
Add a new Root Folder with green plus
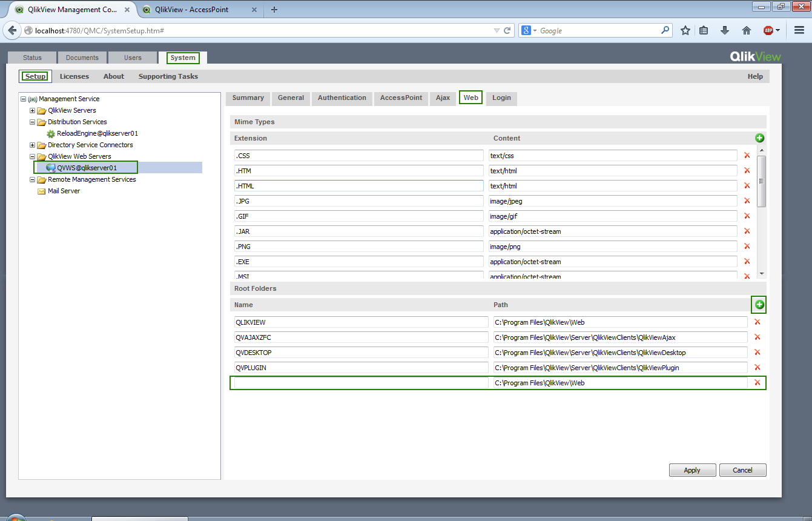coord(759,305)
